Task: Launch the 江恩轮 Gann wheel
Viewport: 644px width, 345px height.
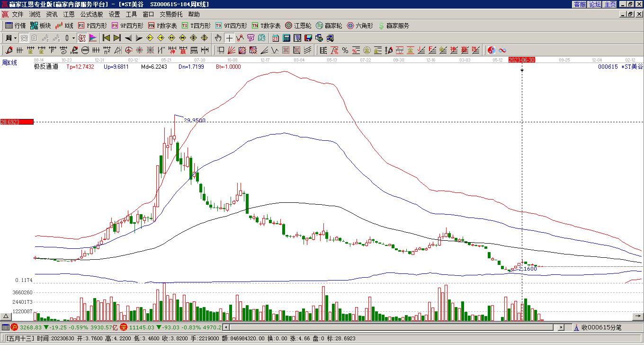Action: (298, 26)
